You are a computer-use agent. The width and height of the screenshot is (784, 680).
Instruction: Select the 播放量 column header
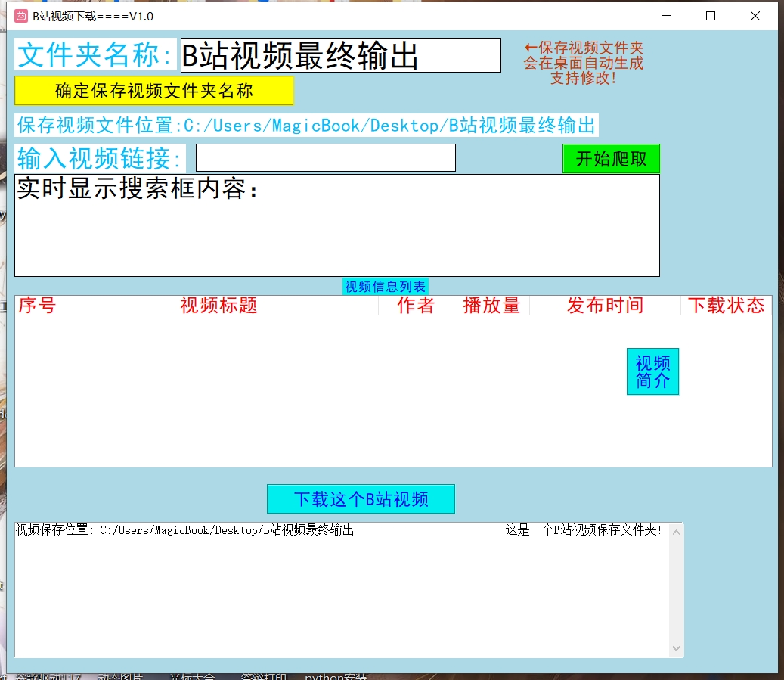(x=491, y=305)
